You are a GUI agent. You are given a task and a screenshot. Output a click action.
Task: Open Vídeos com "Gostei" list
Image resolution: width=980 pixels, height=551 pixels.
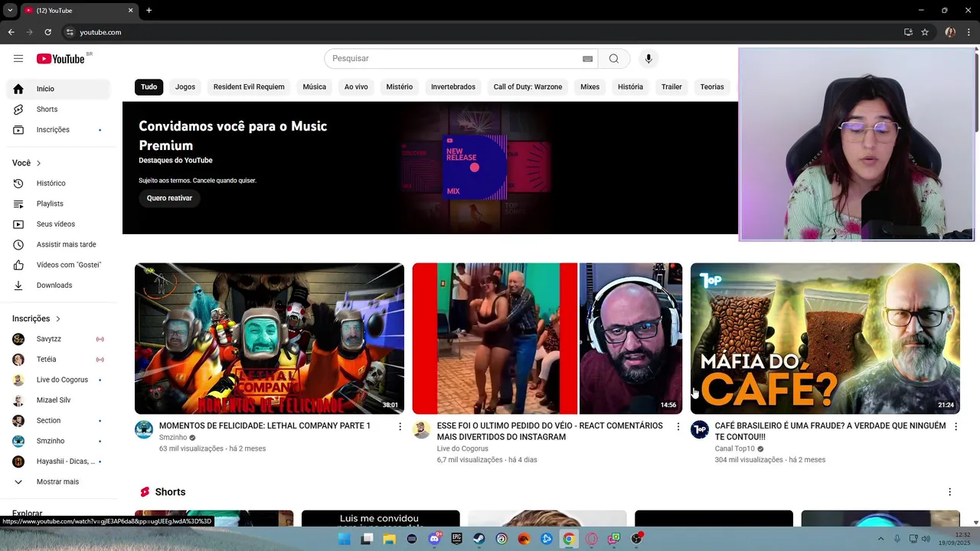tap(58, 265)
